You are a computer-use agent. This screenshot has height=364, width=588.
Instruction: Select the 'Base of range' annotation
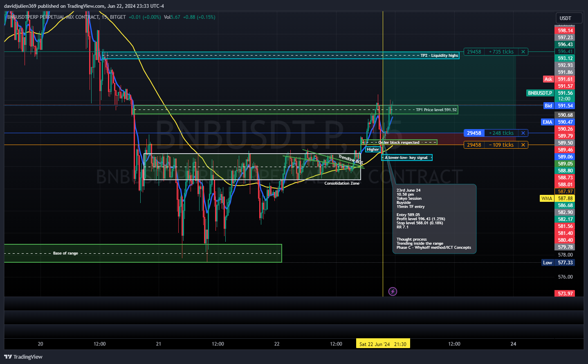pyautogui.click(x=65, y=253)
